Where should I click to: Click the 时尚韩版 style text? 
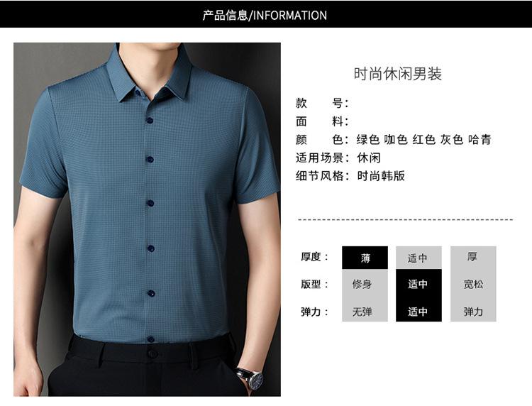[381, 176]
